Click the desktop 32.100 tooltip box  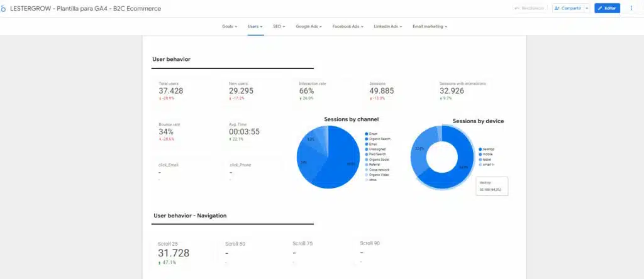coord(492,186)
